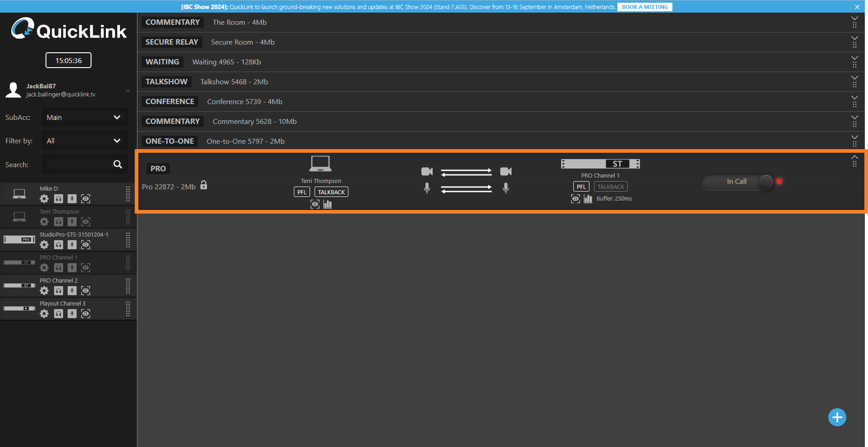
Task: Click the Search input field
Action: click(78, 164)
